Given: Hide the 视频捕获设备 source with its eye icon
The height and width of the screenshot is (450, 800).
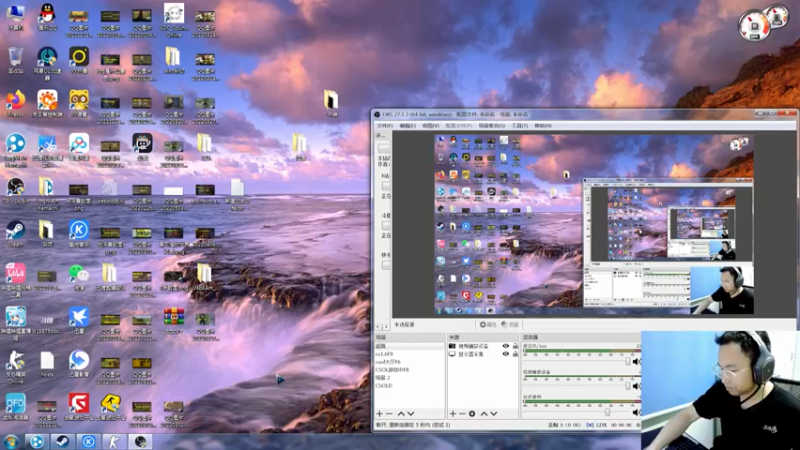Looking at the screenshot, I should 506,346.
